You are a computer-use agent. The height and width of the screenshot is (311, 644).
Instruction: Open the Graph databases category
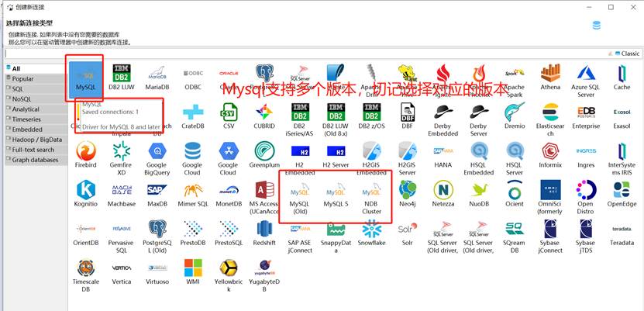coord(36,160)
